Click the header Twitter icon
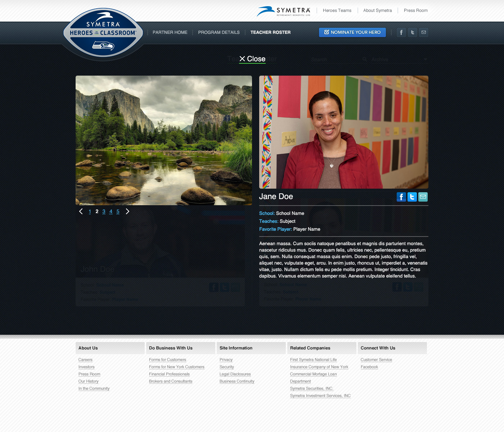504x432 pixels. [413, 32]
